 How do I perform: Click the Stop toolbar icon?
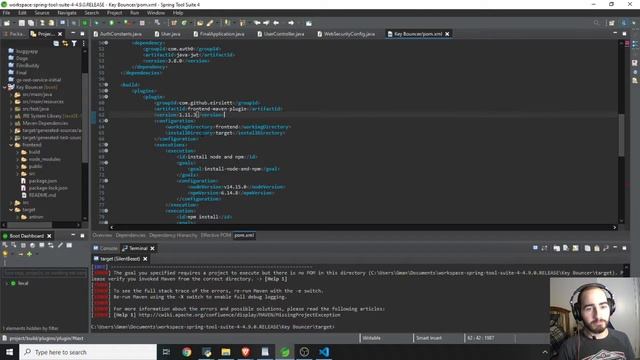point(142,23)
